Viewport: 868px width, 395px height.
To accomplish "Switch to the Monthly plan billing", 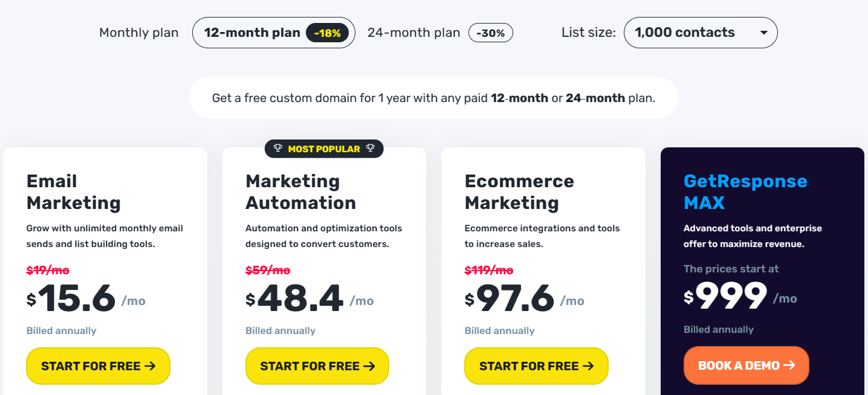I will [x=138, y=32].
